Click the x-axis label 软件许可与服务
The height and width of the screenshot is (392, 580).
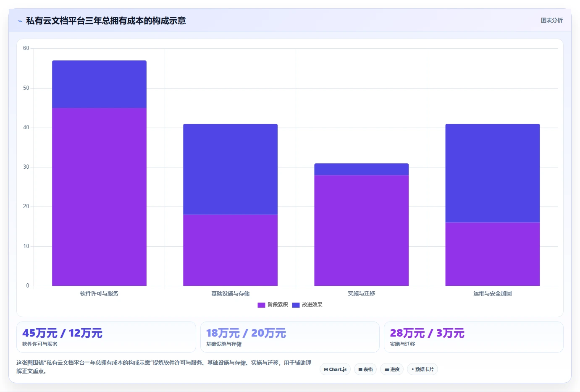[99, 293]
